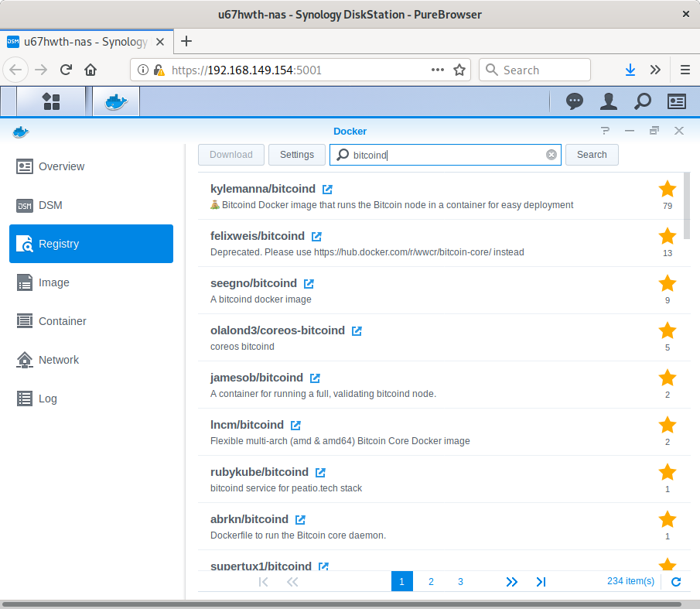Open jamesob/bitcoind external link icon

pos(315,378)
